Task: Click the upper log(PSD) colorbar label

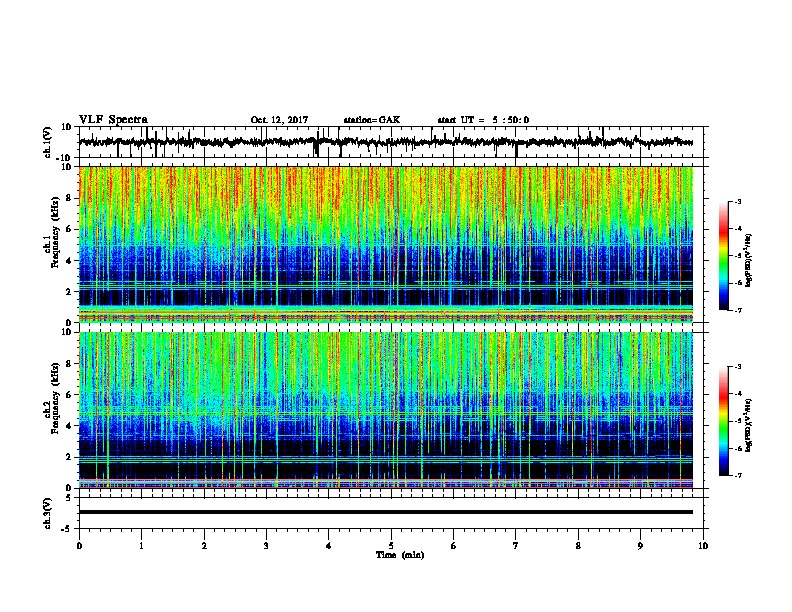Action: coord(749,260)
